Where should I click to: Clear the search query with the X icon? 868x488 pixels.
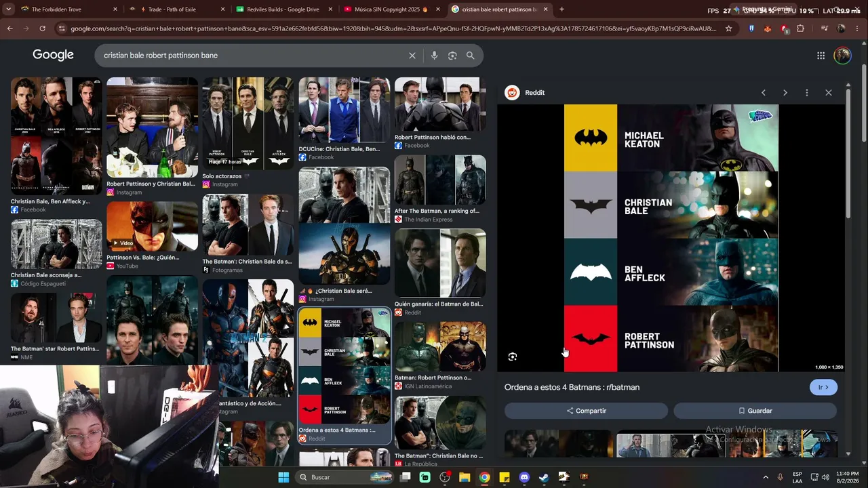(x=412, y=56)
